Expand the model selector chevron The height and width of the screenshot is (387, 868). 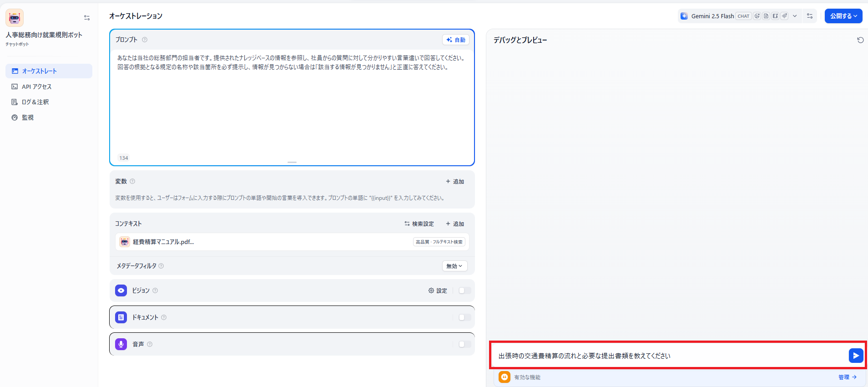pyautogui.click(x=795, y=16)
